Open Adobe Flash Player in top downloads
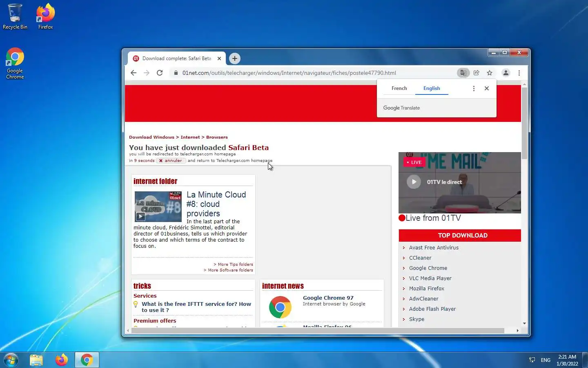Screen dimensions: 588x368 432,309
